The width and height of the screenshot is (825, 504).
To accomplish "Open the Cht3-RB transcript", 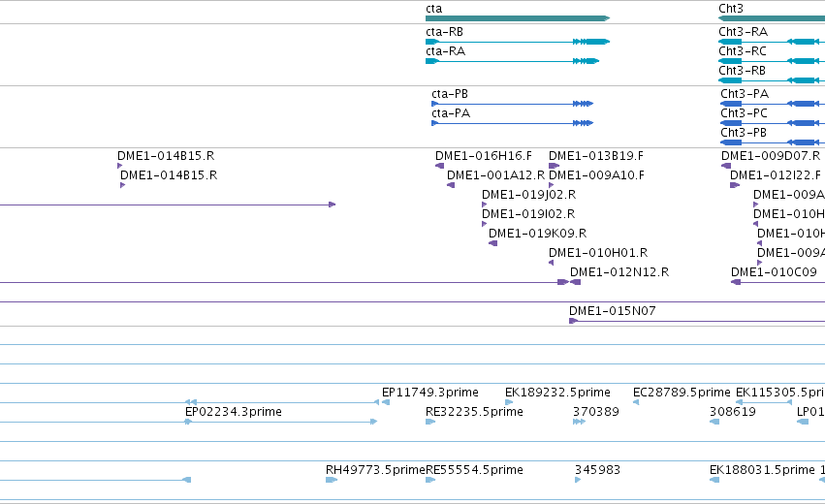I will (x=742, y=71).
